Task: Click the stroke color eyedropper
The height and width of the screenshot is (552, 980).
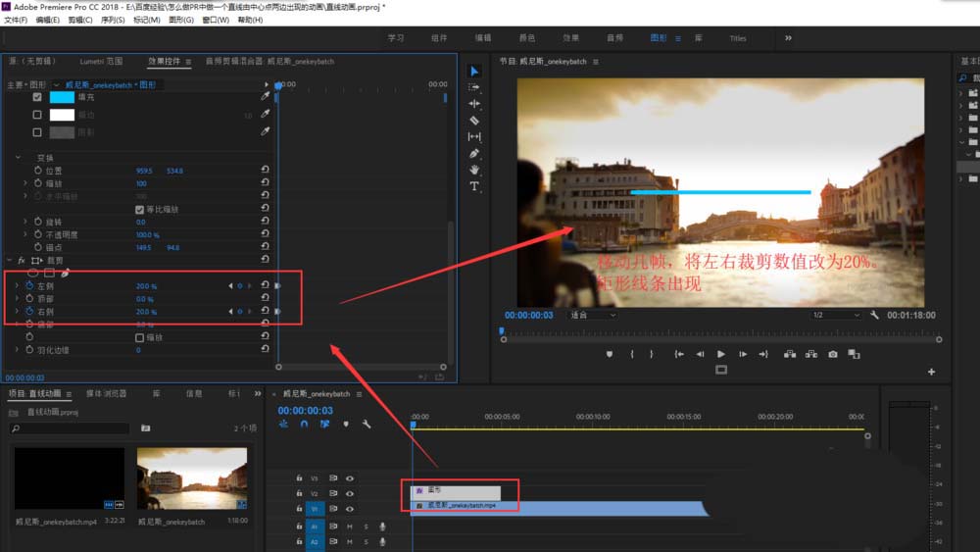Action: coord(265,114)
